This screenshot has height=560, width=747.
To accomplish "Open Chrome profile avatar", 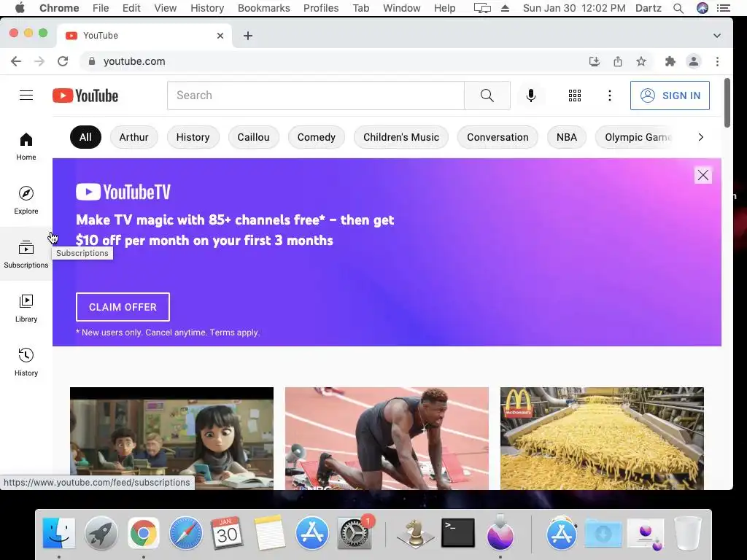I will 694,61.
